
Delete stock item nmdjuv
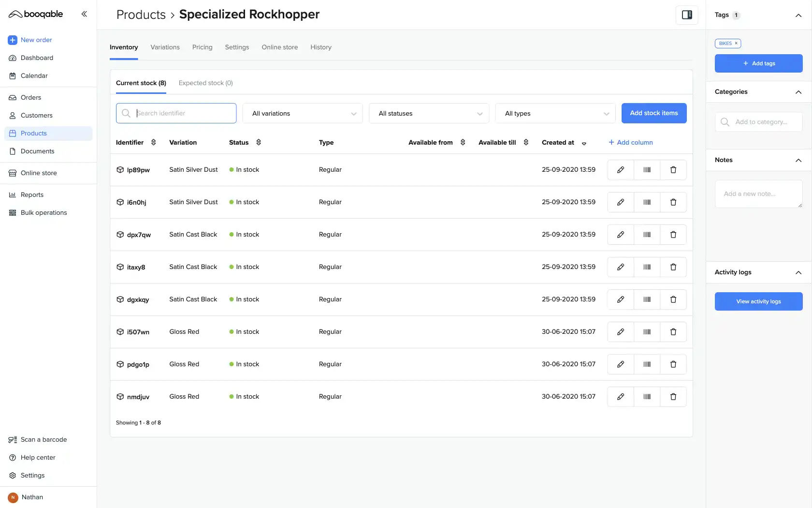(673, 397)
